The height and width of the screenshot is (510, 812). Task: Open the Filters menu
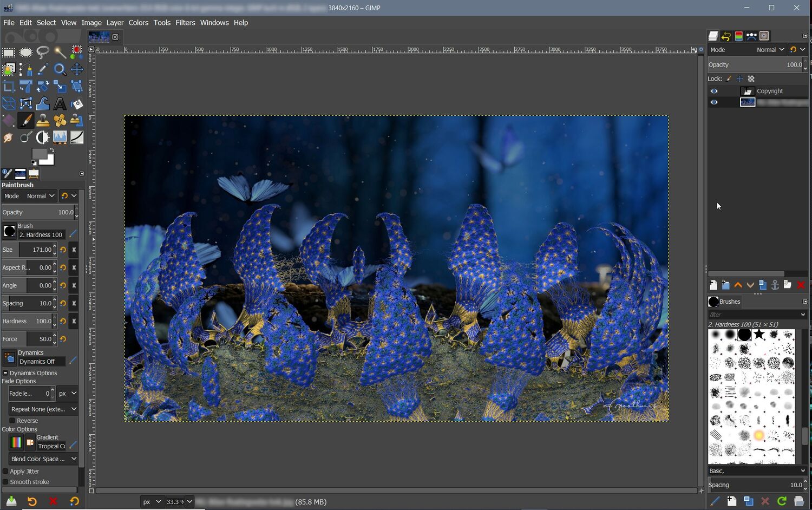point(185,23)
